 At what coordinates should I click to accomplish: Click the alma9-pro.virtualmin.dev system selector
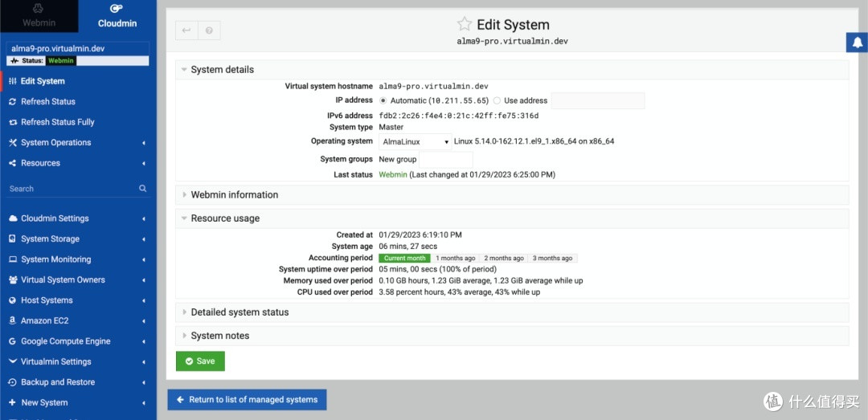[77, 48]
